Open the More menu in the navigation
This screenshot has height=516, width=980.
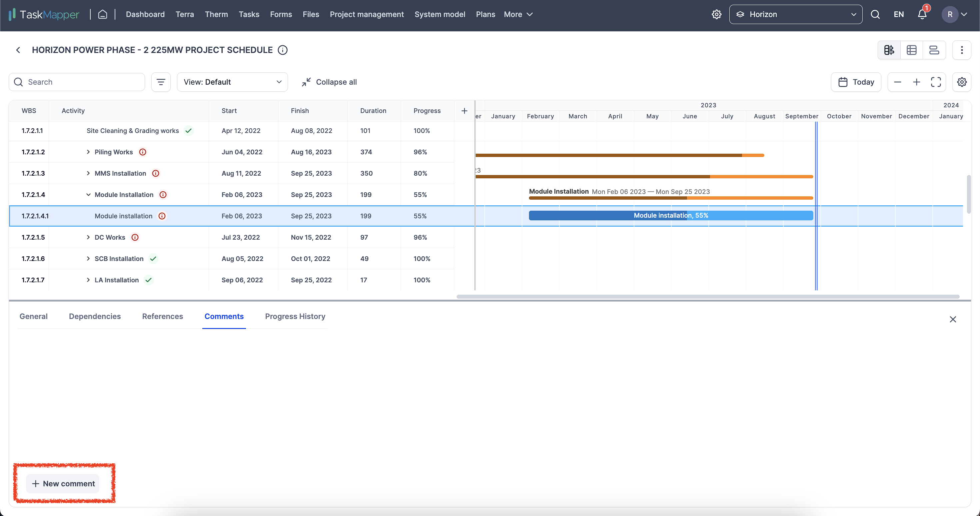[518, 14]
